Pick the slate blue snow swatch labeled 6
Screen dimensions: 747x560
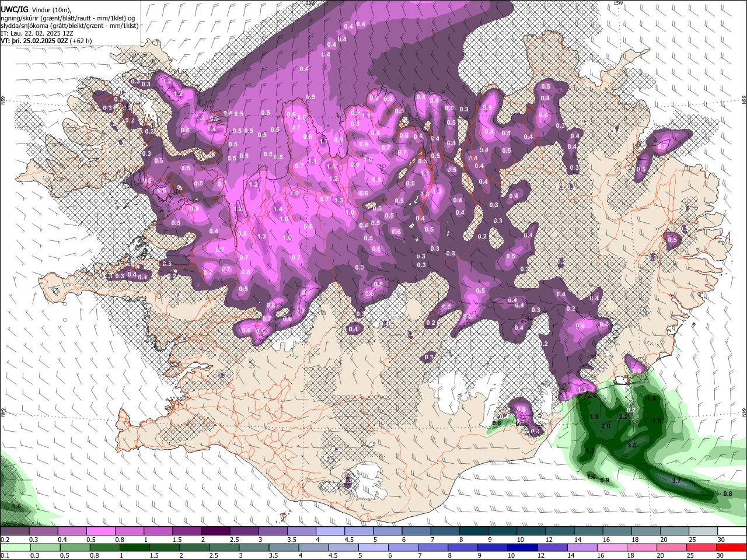coord(417,531)
